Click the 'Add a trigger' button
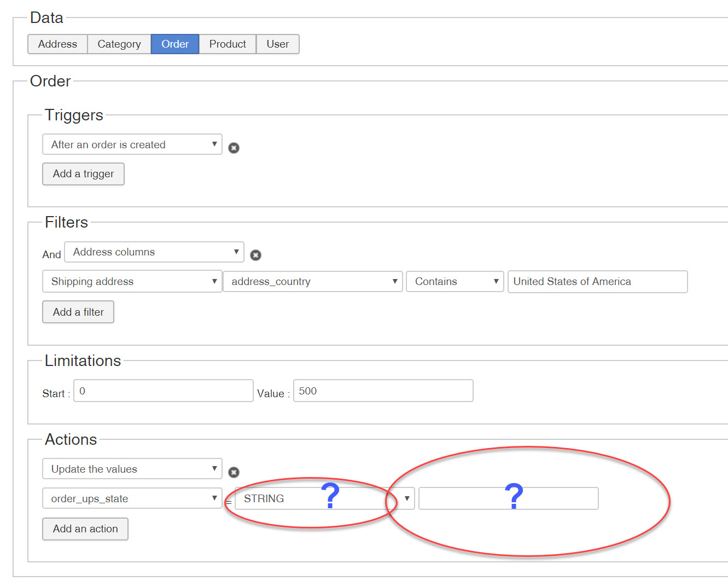 [83, 174]
